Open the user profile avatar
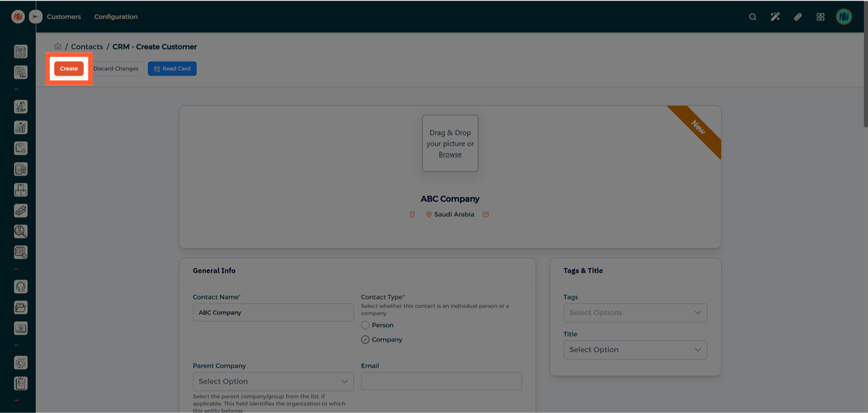This screenshot has width=868, height=413. click(844, 17)
